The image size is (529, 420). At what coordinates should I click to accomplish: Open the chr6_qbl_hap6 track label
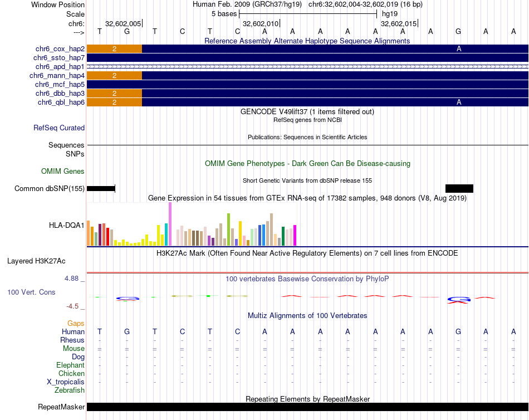61,102
